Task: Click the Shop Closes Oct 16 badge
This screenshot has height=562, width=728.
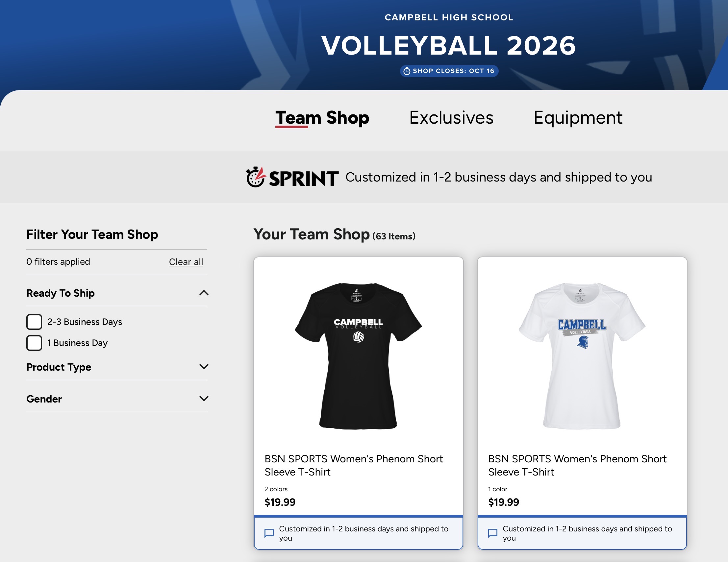Action: click(x=449, y=71)
